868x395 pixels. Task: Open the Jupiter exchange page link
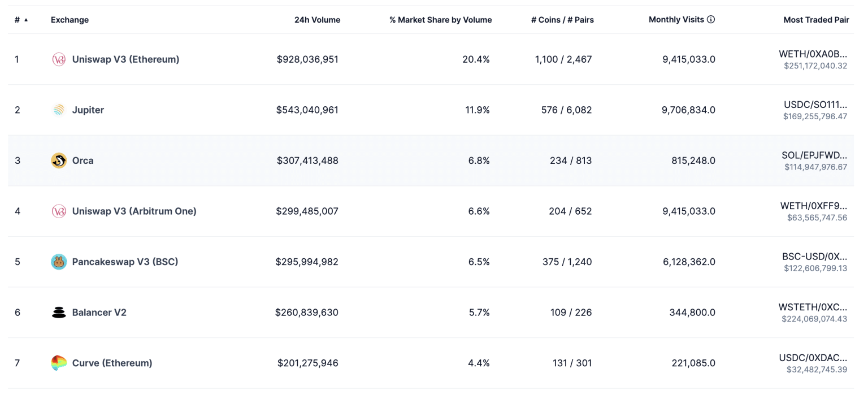88,110
